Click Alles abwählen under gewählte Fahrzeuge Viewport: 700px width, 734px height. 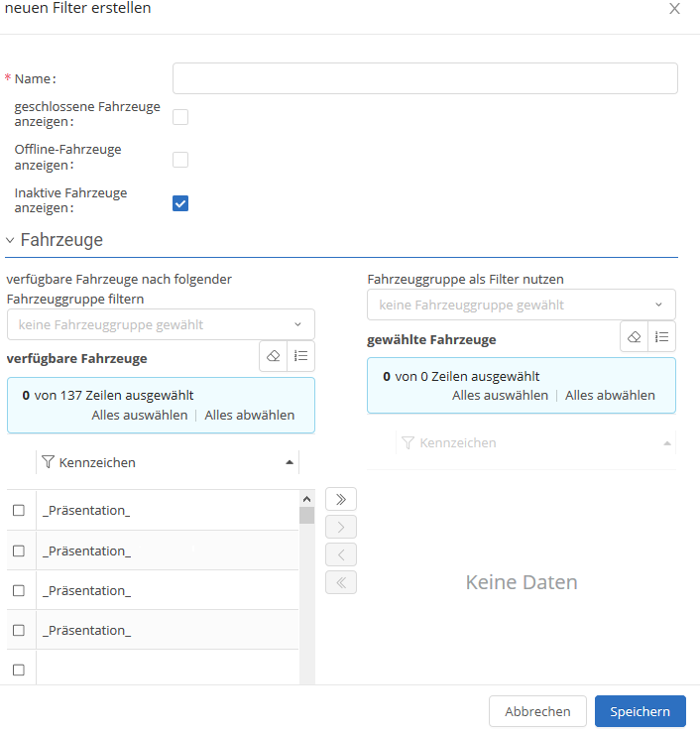(610, 395)
